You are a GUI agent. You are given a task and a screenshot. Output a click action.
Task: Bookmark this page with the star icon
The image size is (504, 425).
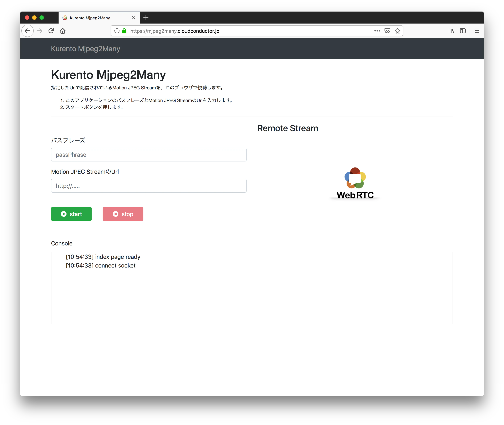(397, 31)
